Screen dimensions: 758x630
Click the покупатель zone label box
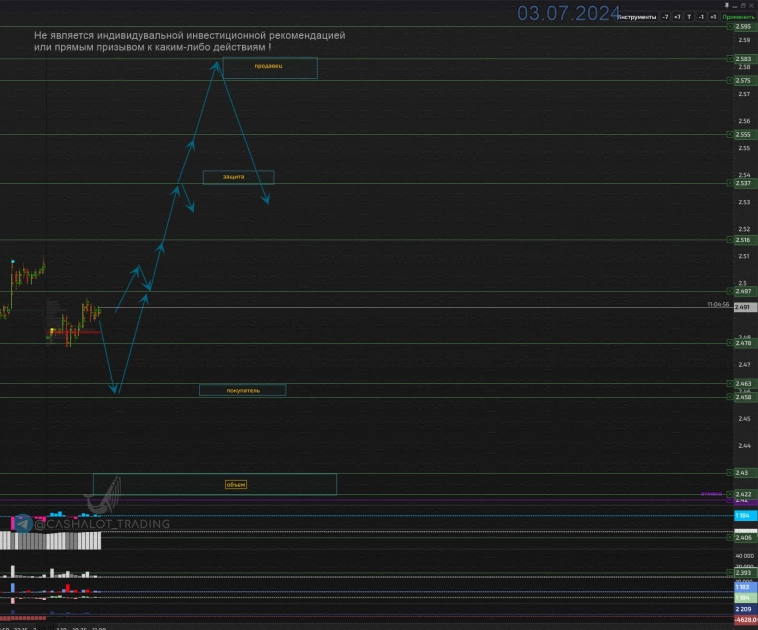pos(243,390)
